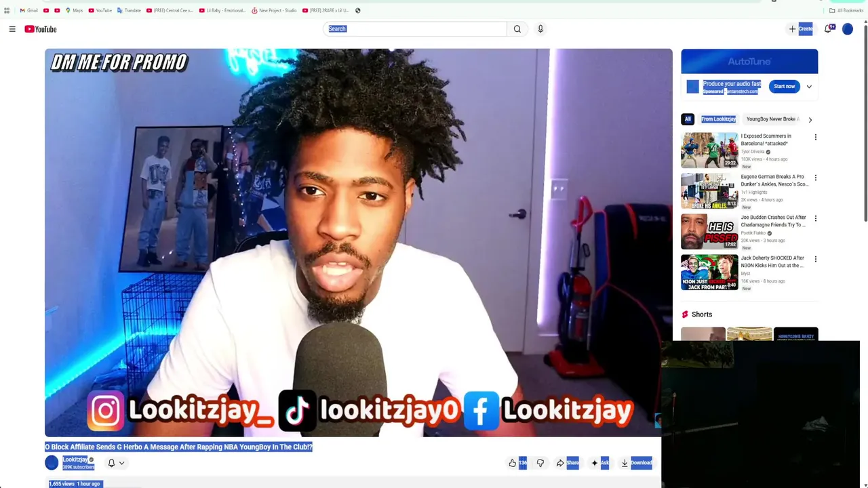Image resolution: width=868 pixels, height=488 pixels.
Task: Open options menu for 'Joe Budden Crashes Out'
Action: pos(816,218)
